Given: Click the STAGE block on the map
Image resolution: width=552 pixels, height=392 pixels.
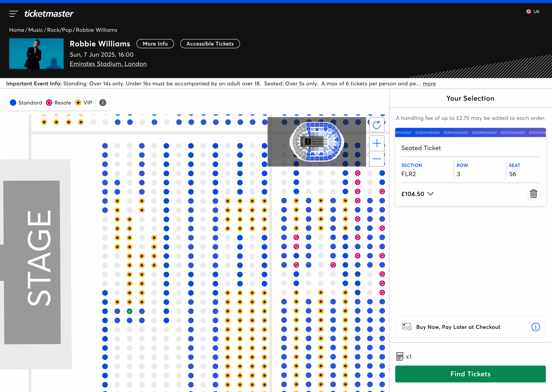Looking at the screenshot, I should (x=32, y=262).
